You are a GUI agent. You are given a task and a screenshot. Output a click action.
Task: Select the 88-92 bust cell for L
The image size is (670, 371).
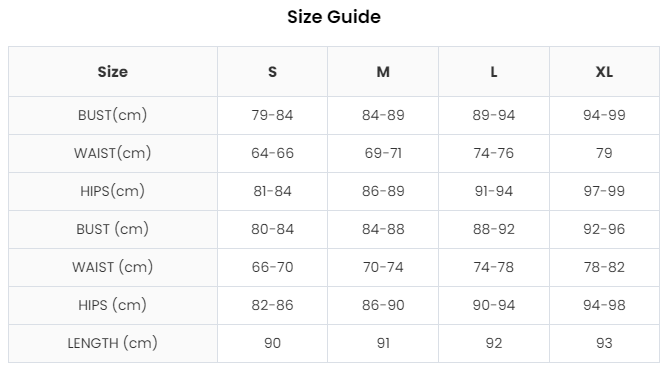click(494, 229)
